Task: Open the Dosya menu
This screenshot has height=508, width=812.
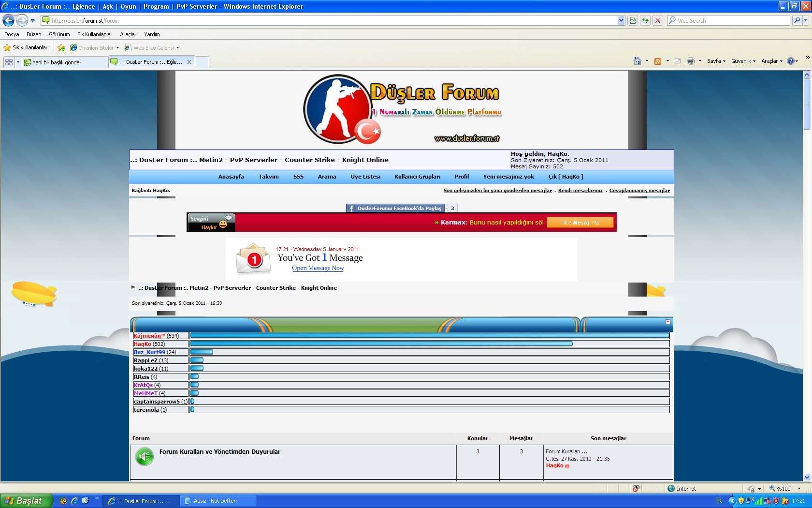Action: click(x=12, y=34)
